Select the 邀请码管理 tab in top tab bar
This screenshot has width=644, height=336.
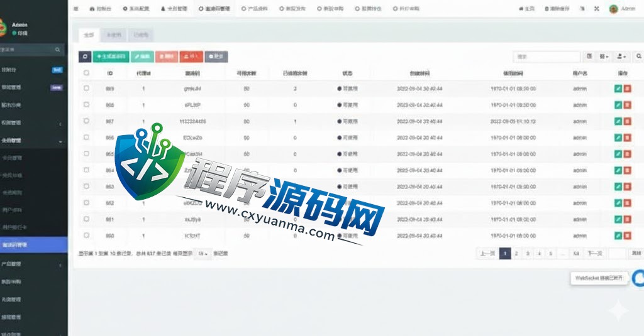(214, 9)
